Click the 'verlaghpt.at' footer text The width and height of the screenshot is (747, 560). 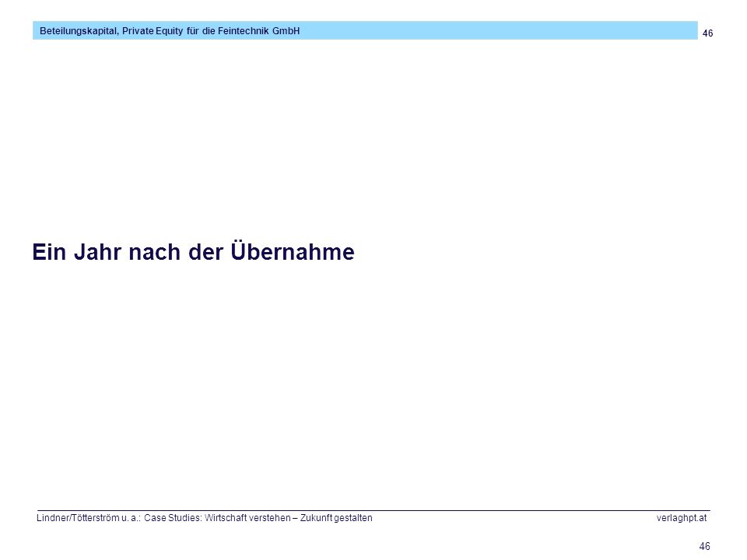pyautogui.click(x=682, y=518)
